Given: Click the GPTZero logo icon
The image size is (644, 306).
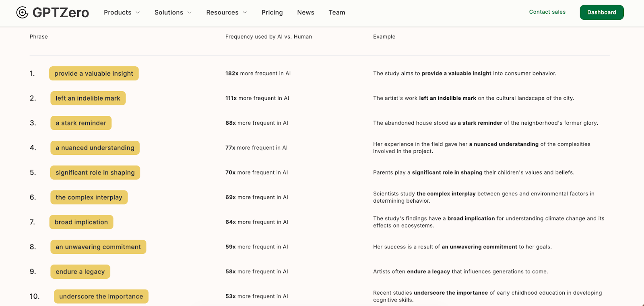Looking at the screenshot, I should [22, 12].
